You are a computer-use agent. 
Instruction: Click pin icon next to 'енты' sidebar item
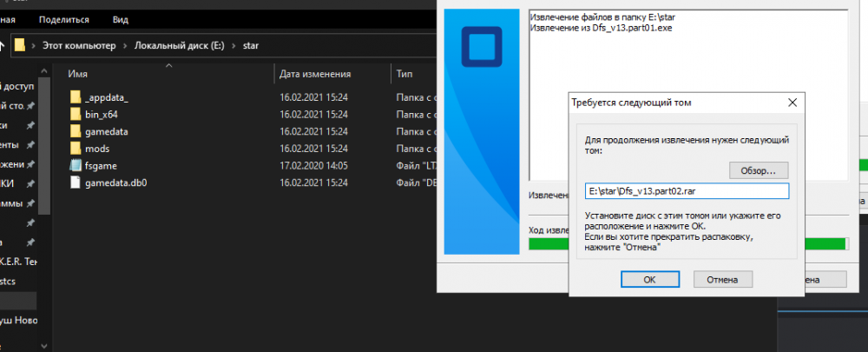[x=31, y=144]
